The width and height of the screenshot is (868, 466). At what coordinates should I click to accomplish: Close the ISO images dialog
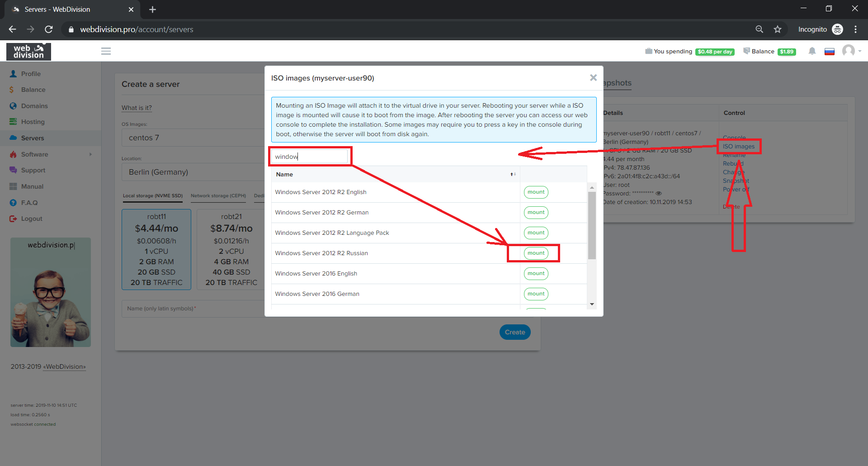tap(593, 78)
